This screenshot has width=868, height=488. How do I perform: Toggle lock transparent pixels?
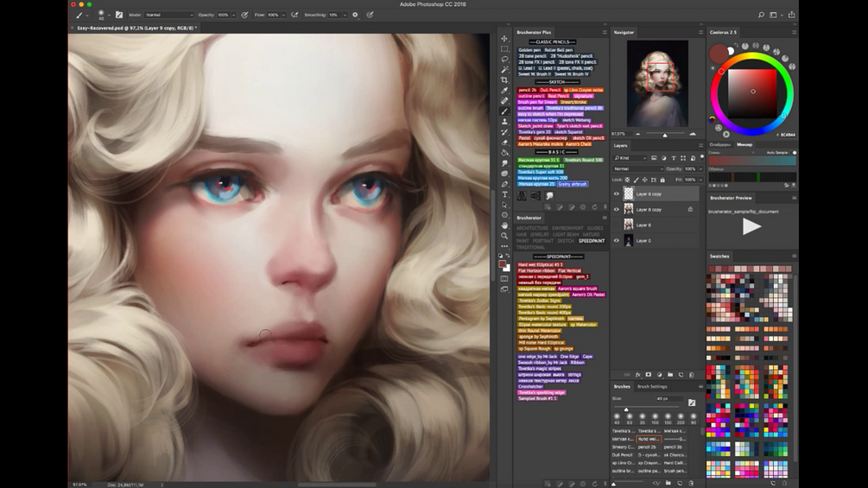[x=627, y=180]
